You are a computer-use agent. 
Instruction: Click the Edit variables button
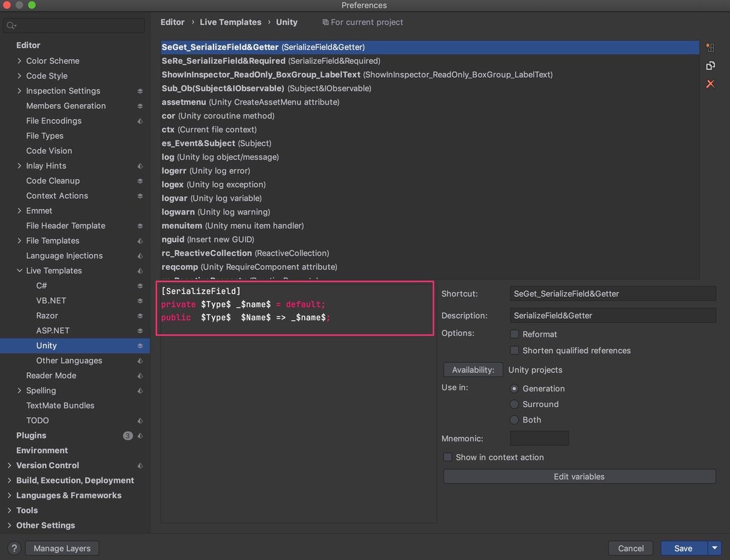(579, 477)
